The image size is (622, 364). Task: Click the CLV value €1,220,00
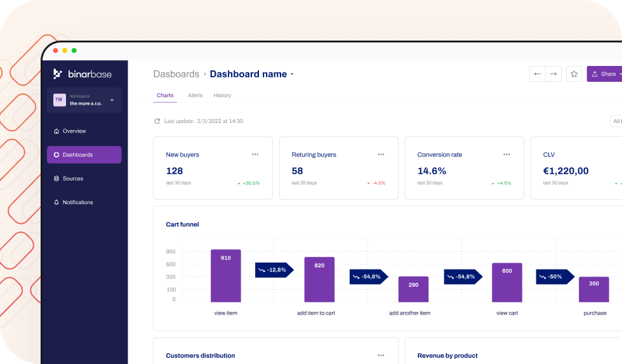(566, 171)
